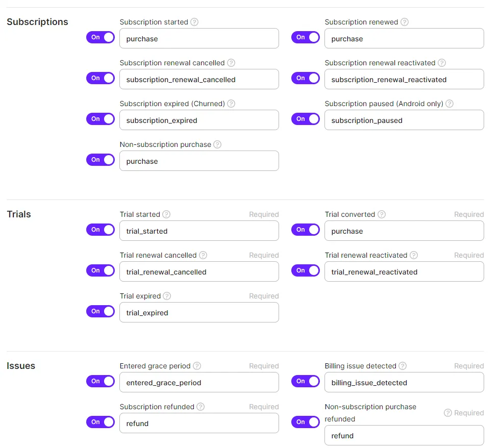The image size is (502, 448).
Task: Click help icon for Subscription expired (Churned)
Action: [231, 104]
